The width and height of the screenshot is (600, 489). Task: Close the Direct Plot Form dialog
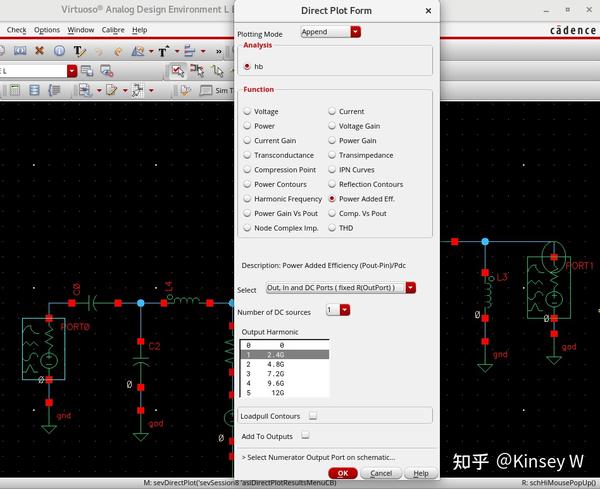[x=428, y=11]
